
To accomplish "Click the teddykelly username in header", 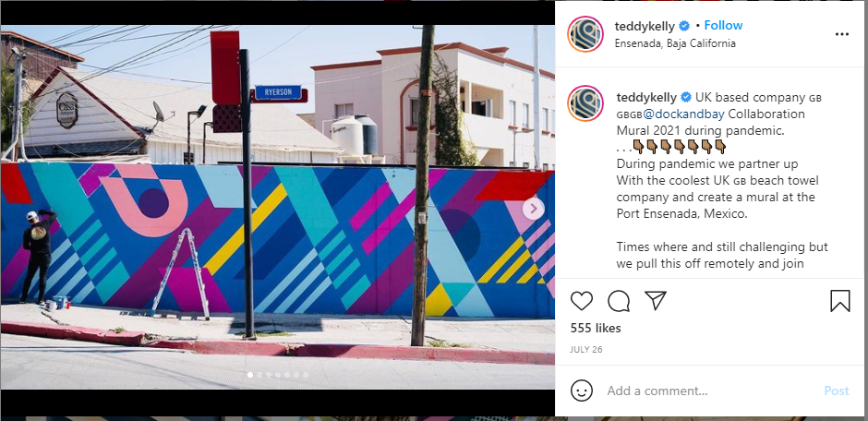I will tap(645, 26).
